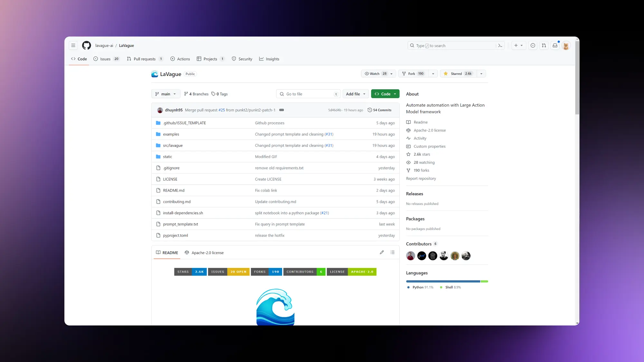The height and width of the screenshot is (362, 644).
Task: Expand the Fork count dropdown
Action: pos(432,74)
